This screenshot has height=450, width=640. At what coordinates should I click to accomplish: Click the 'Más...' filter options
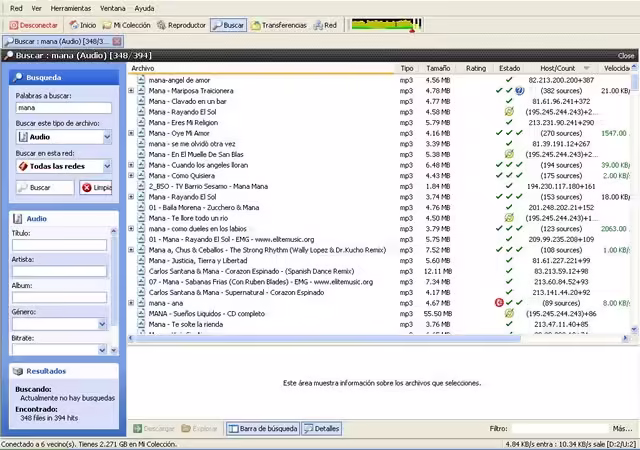tap(622, 428)
